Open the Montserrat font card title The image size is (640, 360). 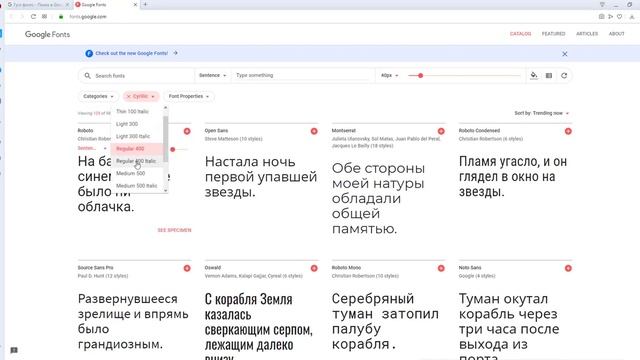coord(344,131)
